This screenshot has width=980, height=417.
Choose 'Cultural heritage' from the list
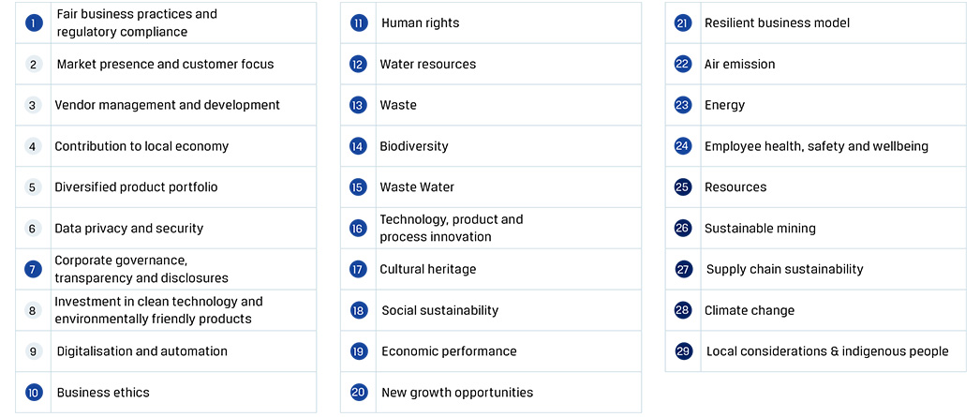[427, 269]
